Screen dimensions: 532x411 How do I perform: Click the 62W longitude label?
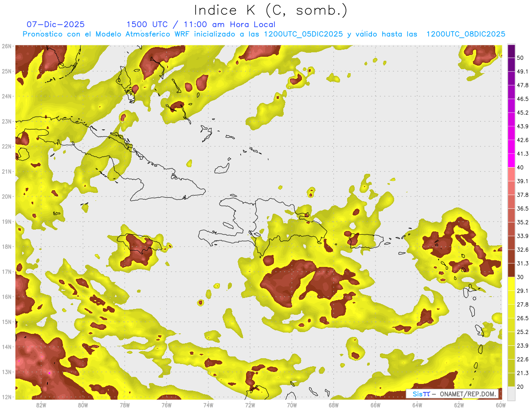[x=459, y=405]
